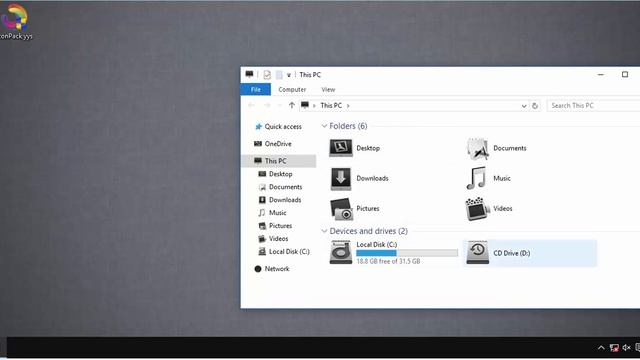Select Desktop in navigation pane
Viewport: 640px width, 360px height.
click(279, 174)
